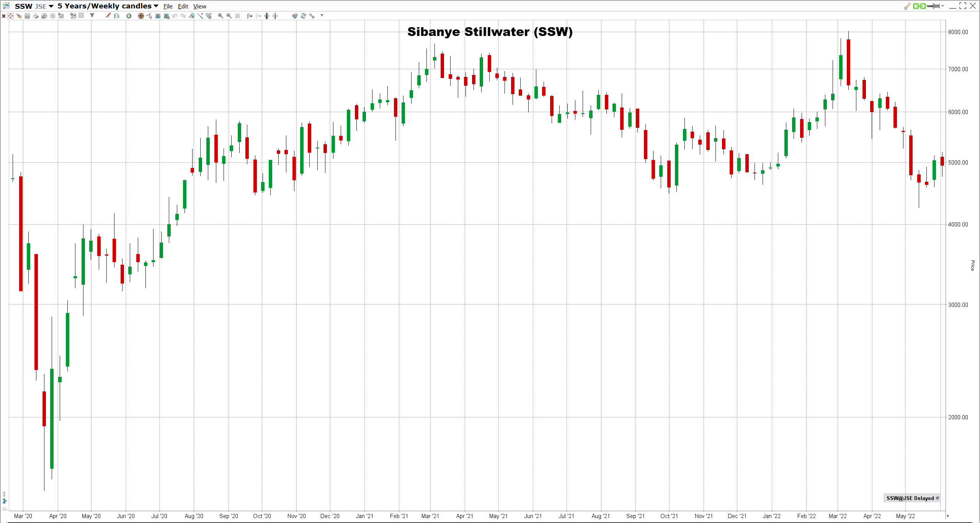Click the draw trendline tool
This screenshot has height=523, width=980.
click(x=200, y=16)
